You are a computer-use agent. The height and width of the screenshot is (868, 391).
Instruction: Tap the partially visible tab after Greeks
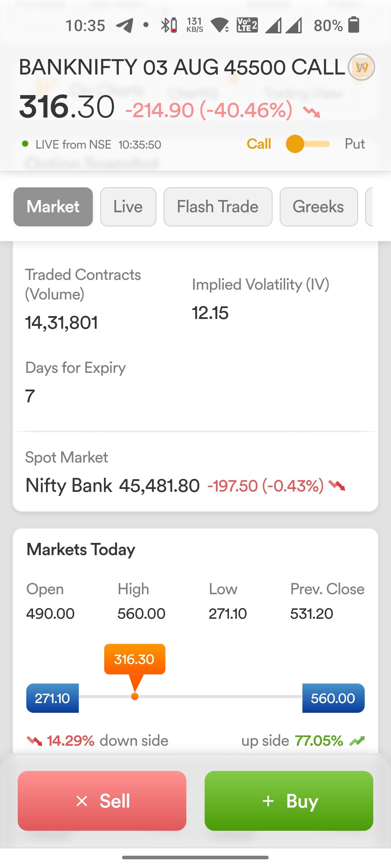369,207
